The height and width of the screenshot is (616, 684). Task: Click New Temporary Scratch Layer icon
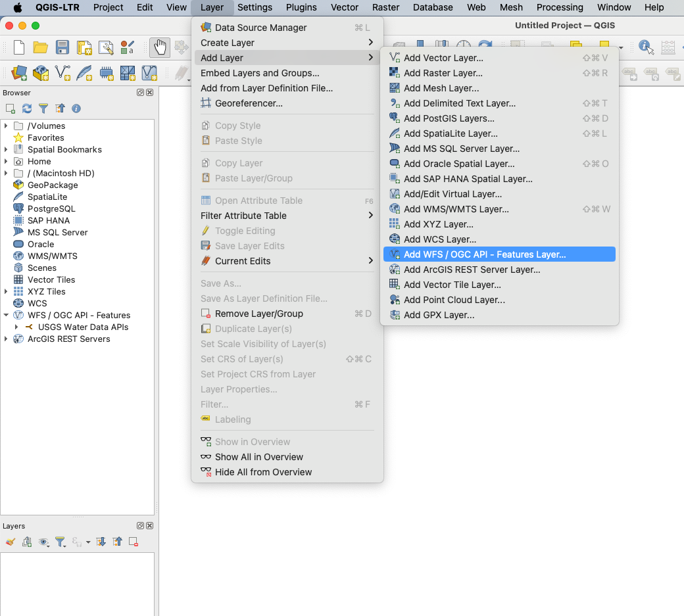coord(106,73)
